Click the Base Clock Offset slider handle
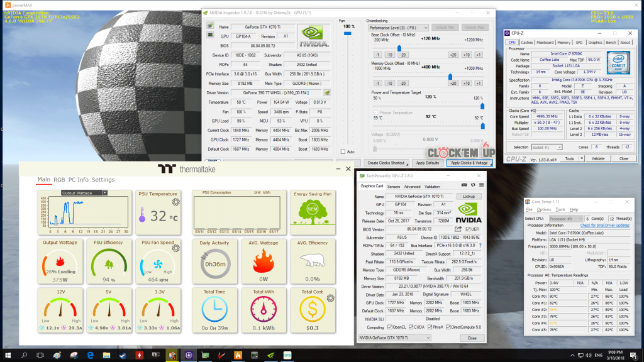The height and width of the screenshot is (362, 644). pos(399,47)
